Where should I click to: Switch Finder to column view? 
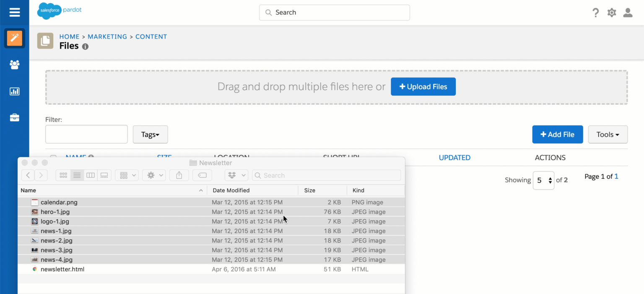pyautogui.click(x=91, y=175)
